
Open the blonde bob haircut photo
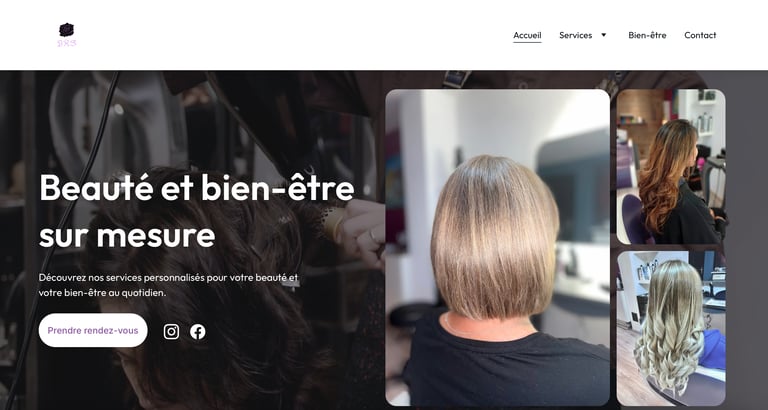point(497,247)
